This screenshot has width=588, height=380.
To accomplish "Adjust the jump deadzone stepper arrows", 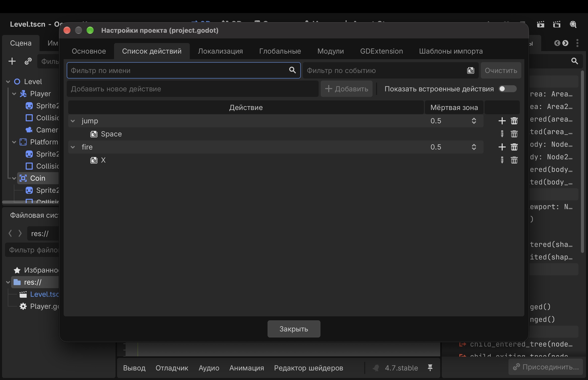I will point(474,121).
